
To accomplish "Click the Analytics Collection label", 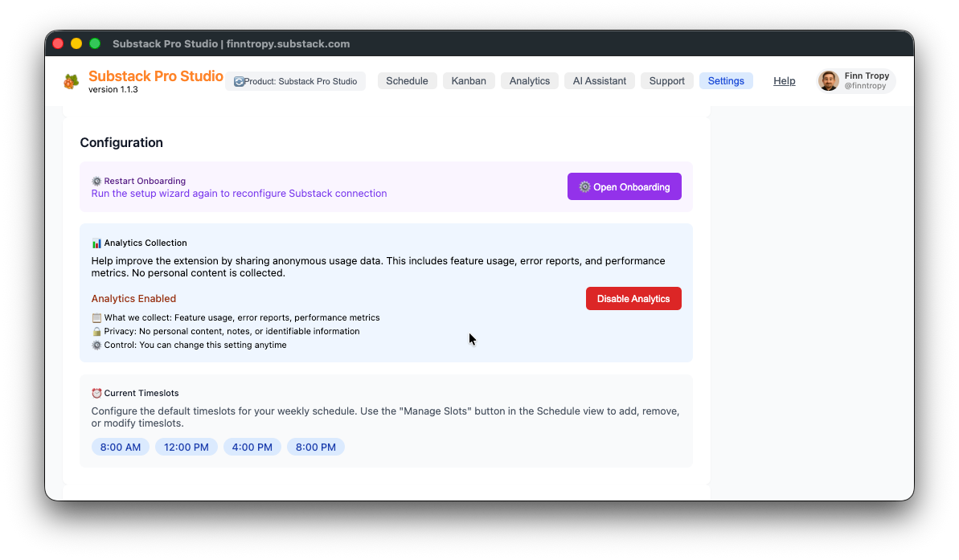I will point(145,243).
